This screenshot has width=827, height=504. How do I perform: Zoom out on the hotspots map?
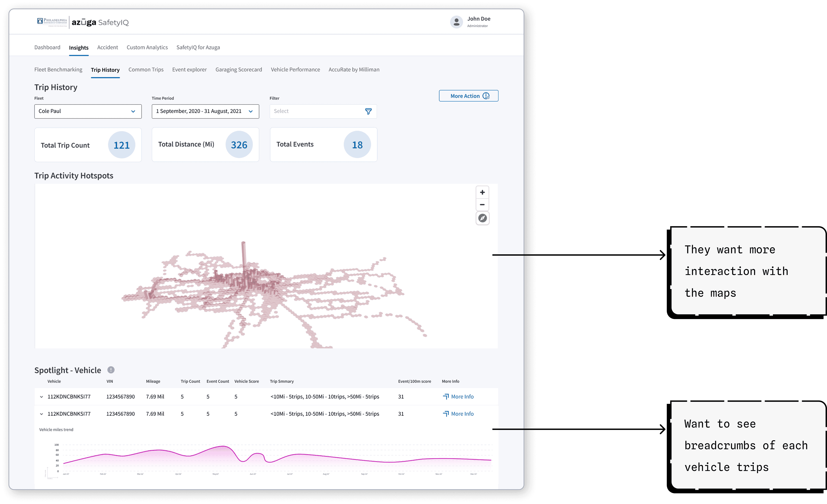[482, 205]
